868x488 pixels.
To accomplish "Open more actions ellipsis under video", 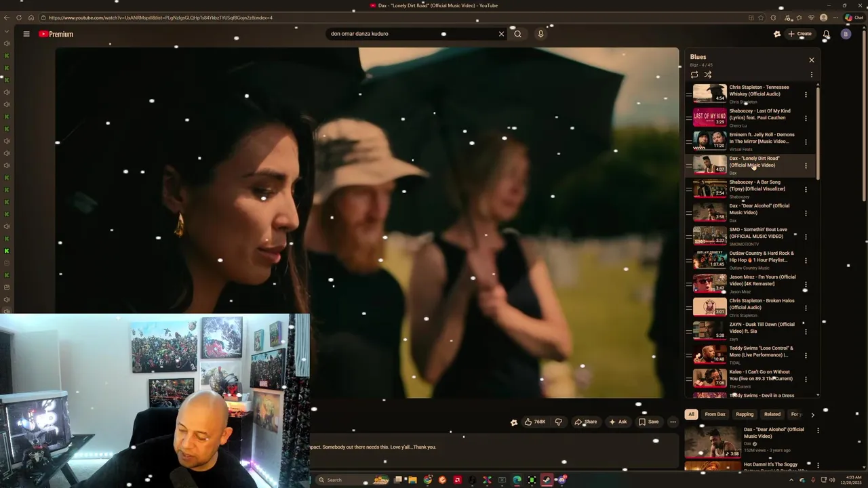I will click(673, 422).
